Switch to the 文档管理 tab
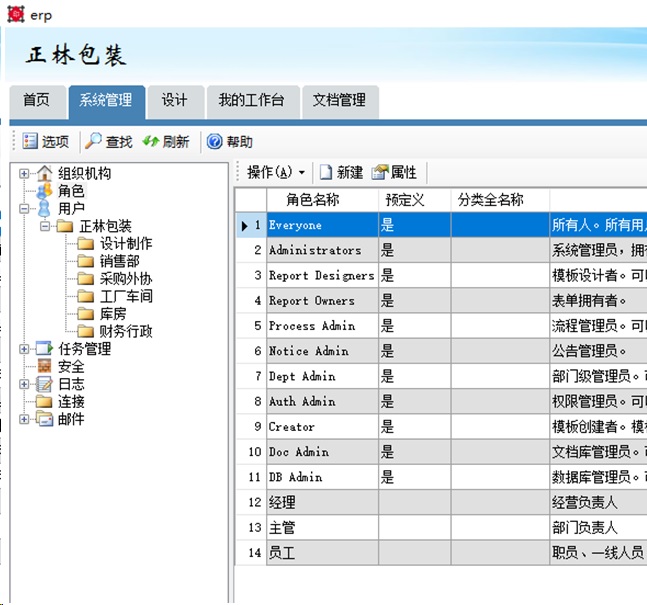 pos(339,100)
